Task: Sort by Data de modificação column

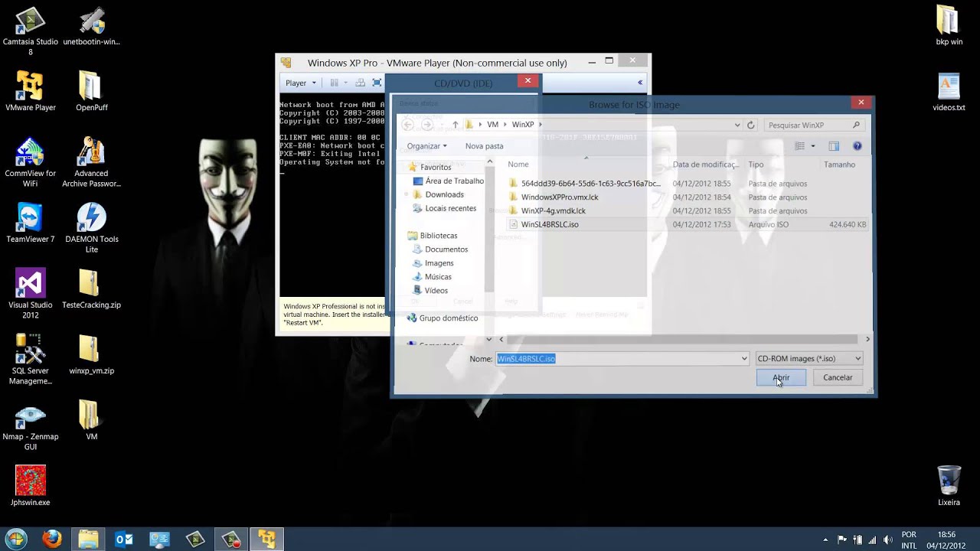Action: 707,165
